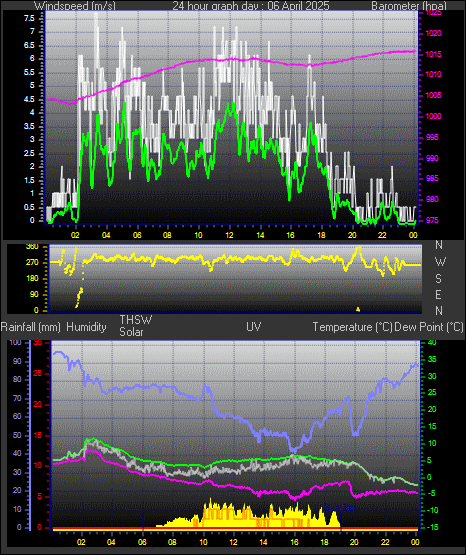Select the 'Dew Point (°C)' label
The height and width of the screenshot is (555, 466).
click(429, 327)
